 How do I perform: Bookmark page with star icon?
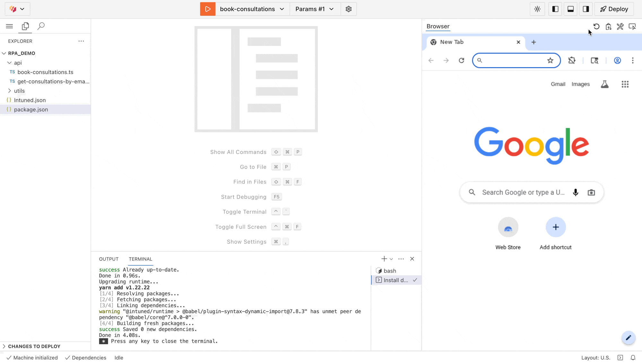pos(550,60)
